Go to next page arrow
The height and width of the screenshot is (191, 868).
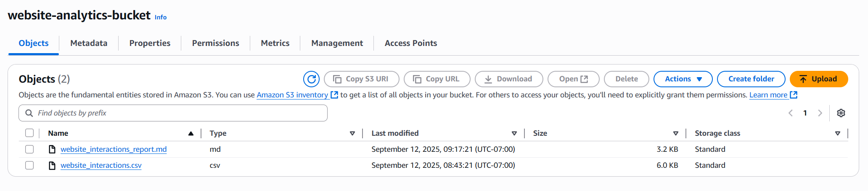coord(820,113)
